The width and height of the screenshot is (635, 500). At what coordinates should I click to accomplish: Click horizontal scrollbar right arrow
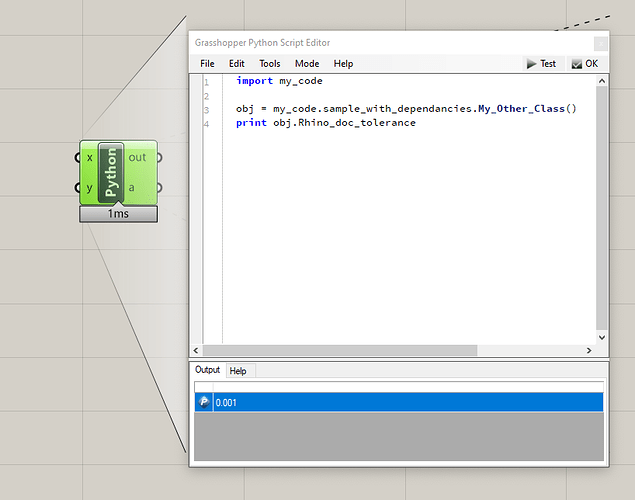click(x=589, y=350)
